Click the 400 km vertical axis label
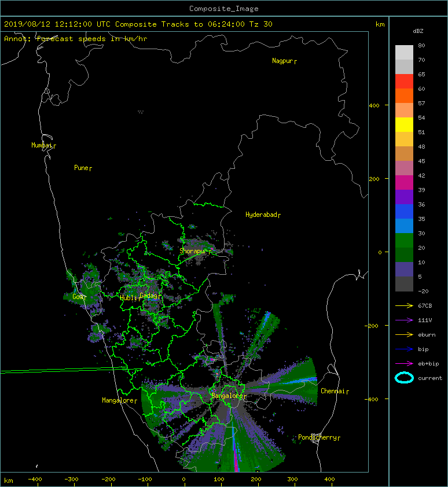The width and height of the screenshot is (448, 487). [x=374, y=106]
